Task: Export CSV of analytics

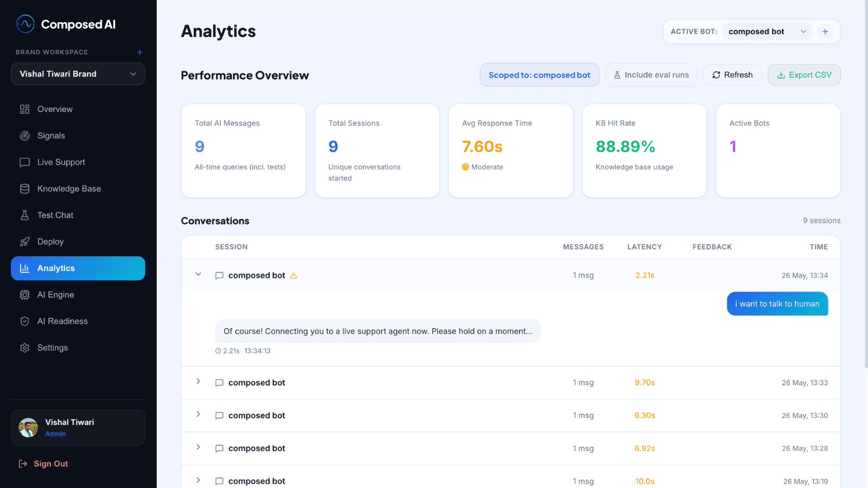Action: (x=804, y=75)
